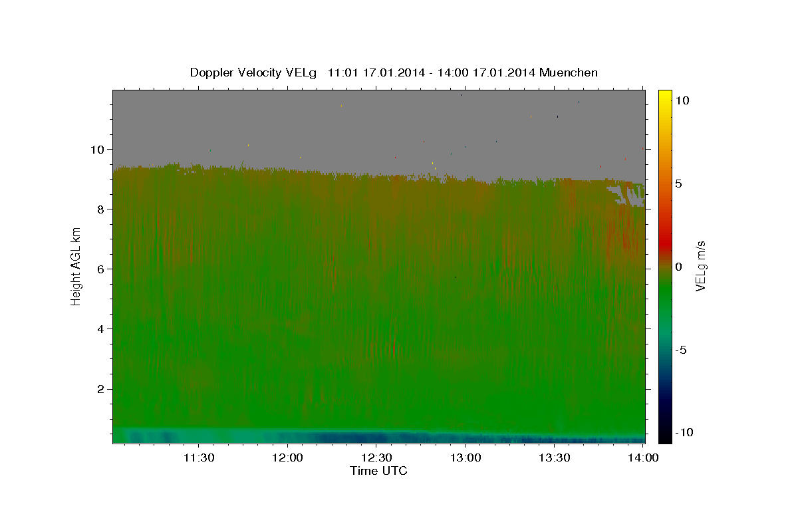The image size is (798, 532).
Task: Pick the yellow top of the colorbar
Action: point(664,96)
